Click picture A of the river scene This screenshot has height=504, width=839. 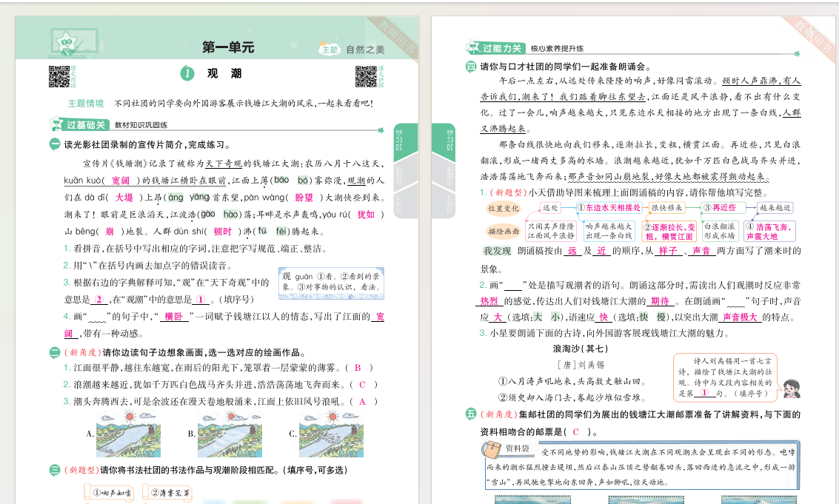128,434
